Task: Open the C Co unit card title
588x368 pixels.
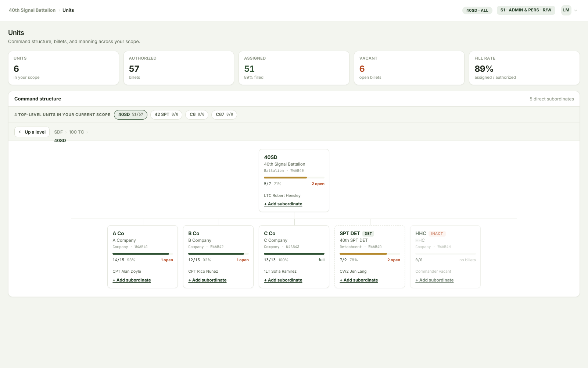Action: tap(270, 233)
